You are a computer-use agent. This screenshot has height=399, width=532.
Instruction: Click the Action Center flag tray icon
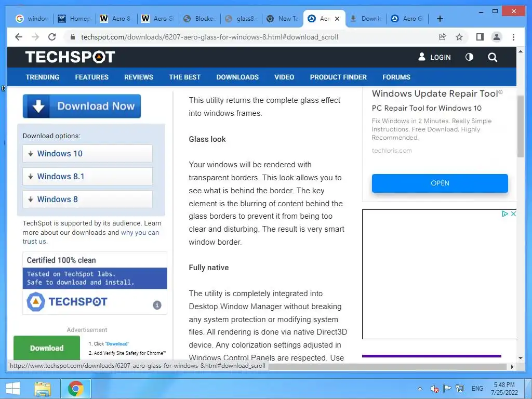447,389
